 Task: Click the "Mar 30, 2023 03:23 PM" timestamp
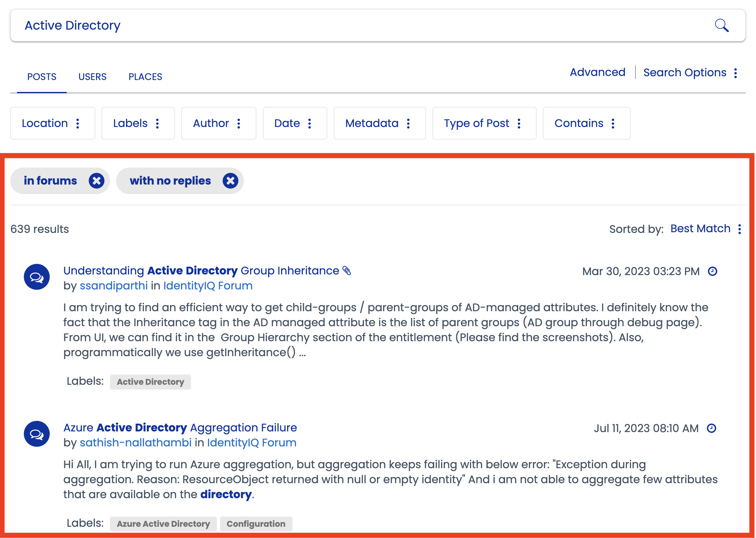point(641,271)
